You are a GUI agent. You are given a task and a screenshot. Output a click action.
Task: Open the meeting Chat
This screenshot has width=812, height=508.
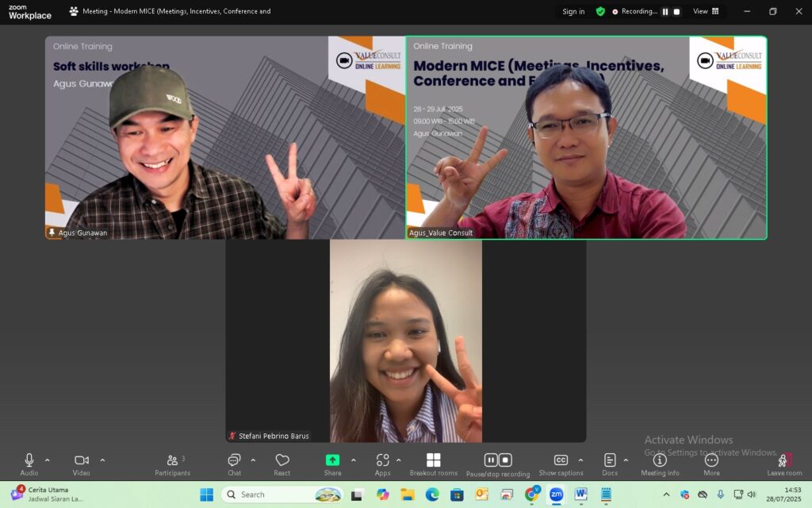pos(234,460)
